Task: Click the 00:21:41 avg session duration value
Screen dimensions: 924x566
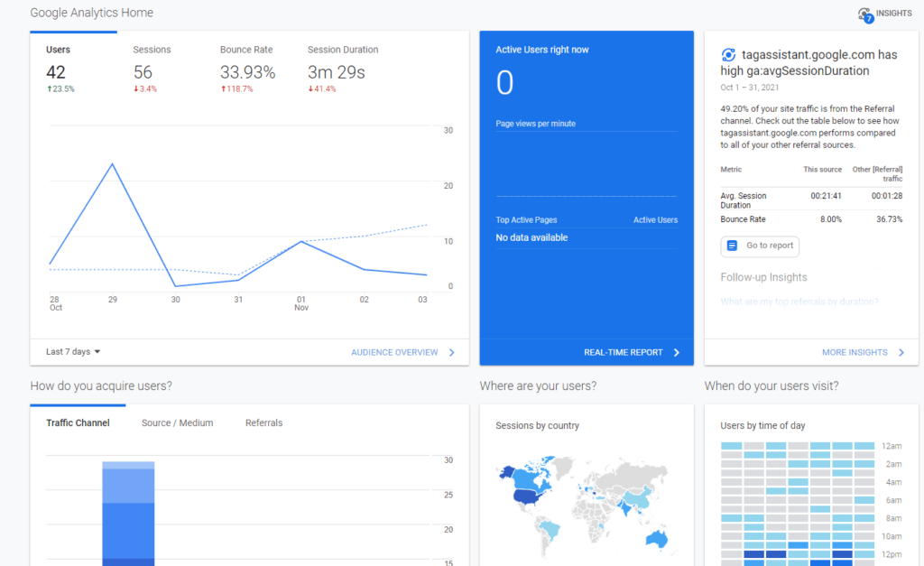Action: (x=826, y=196)
